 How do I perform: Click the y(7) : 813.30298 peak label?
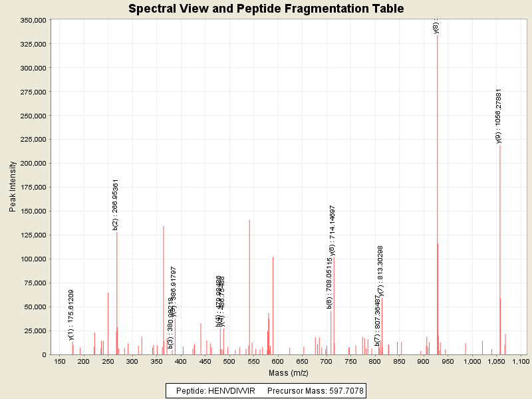(x=380, y=270)
